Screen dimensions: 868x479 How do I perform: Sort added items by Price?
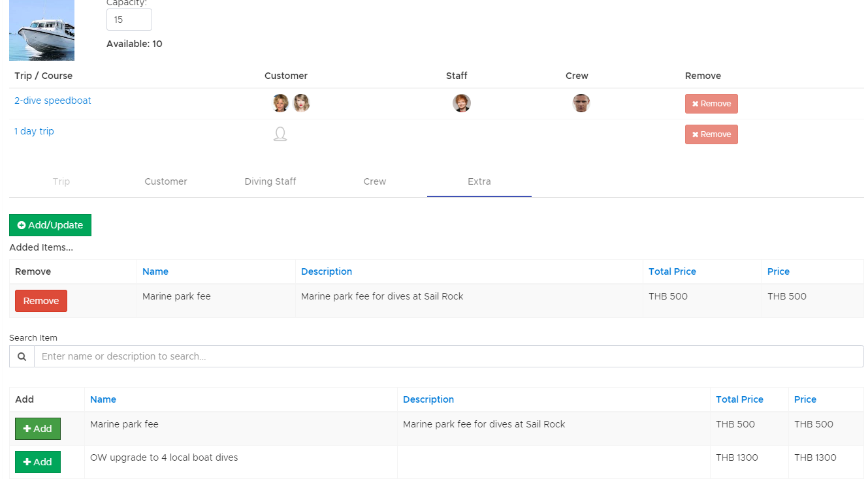point(779,271)
